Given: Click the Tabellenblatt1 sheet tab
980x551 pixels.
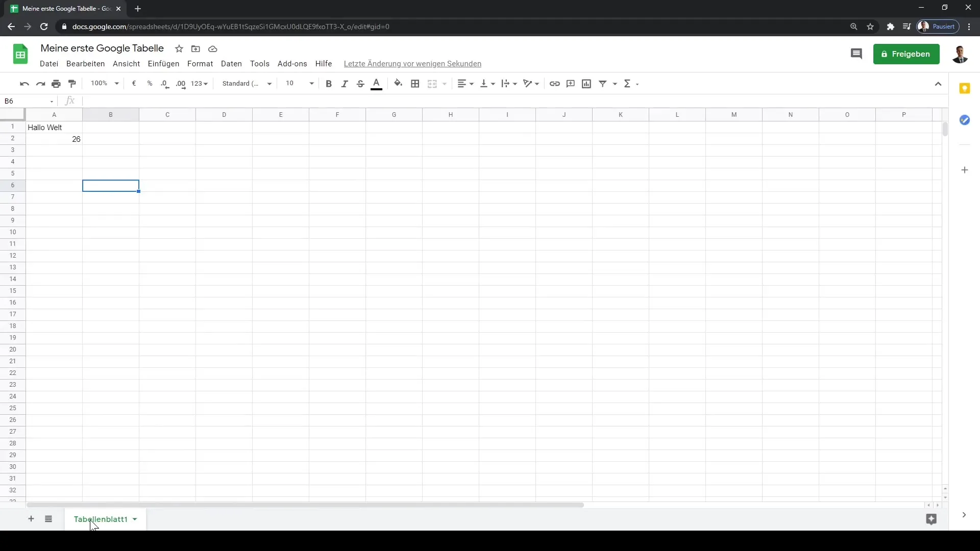Looking at the screenshot, I should click(x=100, y=519).
